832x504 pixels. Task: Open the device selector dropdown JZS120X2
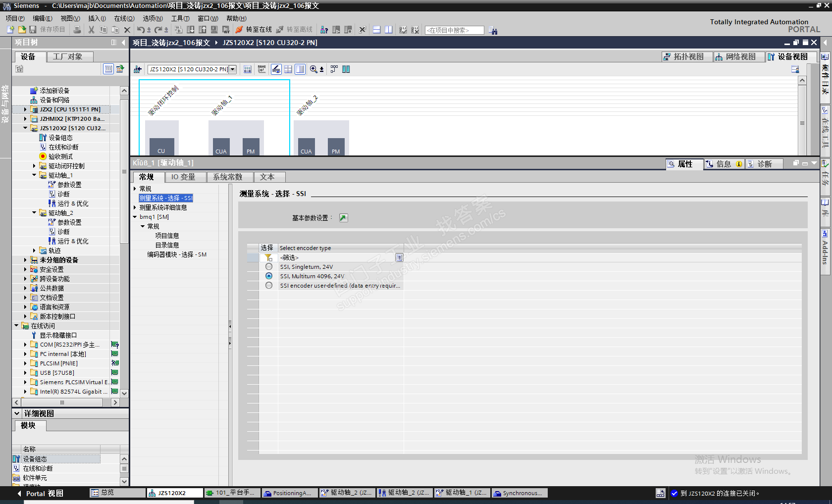[x=232, y=69]
